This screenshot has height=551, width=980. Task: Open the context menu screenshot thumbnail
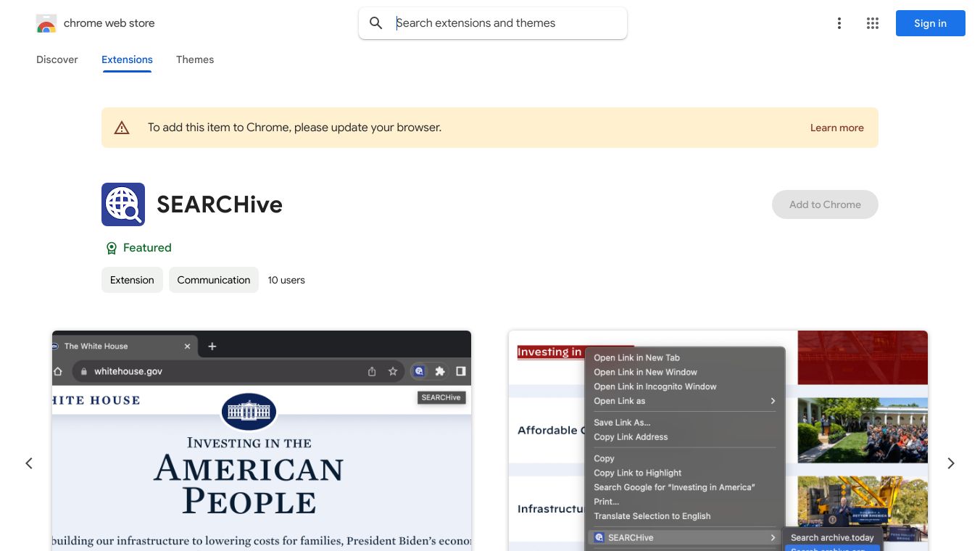point(718,441)
